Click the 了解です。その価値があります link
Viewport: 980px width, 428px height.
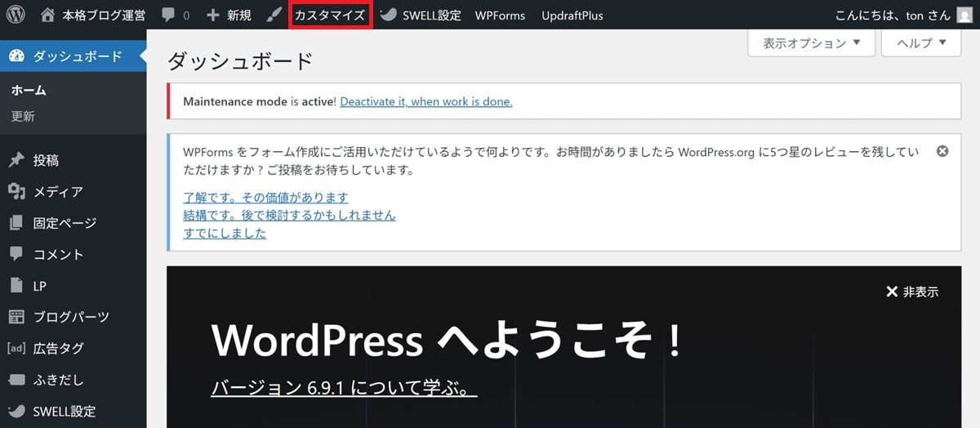(x=265, y=198)
